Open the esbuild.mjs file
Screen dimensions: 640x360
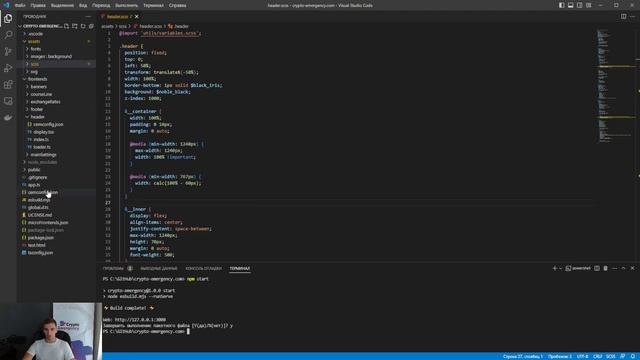point(39,200)
